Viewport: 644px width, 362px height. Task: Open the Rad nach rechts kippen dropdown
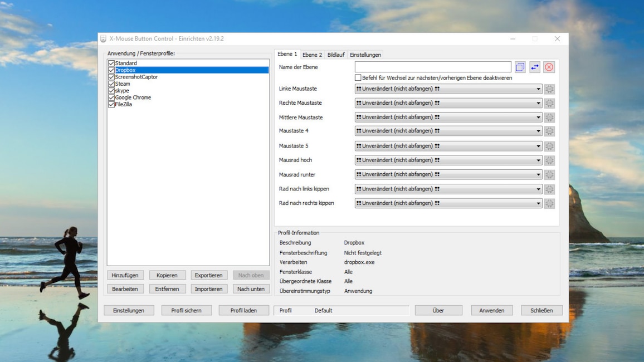pyautogui.click(x=448, y=203)
